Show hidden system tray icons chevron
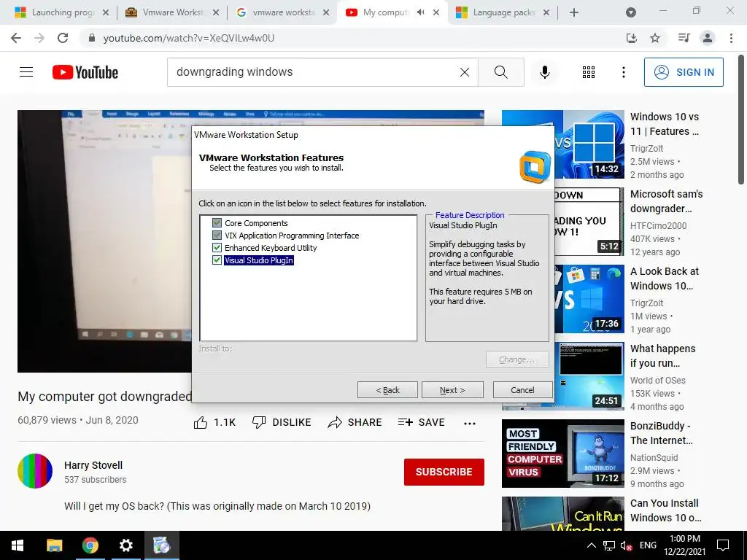 tap(591, 545)
